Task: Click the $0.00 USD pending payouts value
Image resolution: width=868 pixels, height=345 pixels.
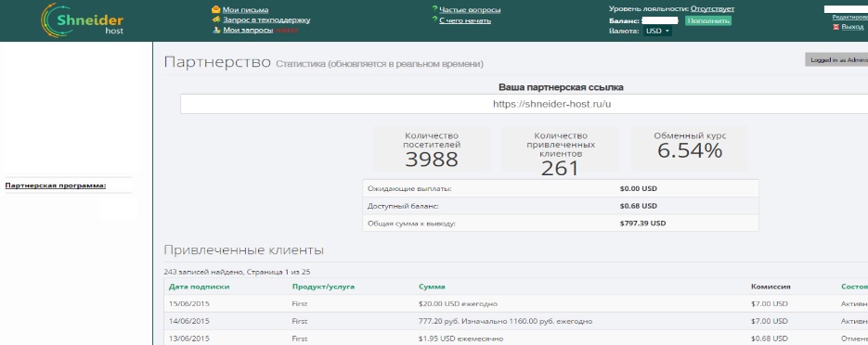Action: click(639, 188)
